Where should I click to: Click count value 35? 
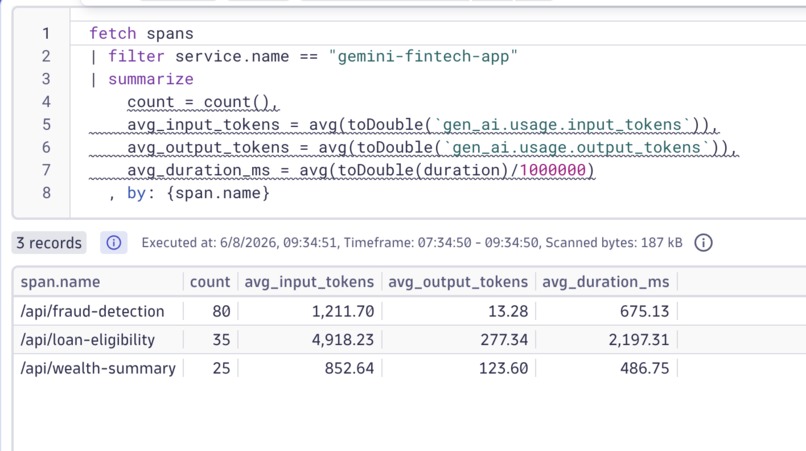tap(221, 340)
